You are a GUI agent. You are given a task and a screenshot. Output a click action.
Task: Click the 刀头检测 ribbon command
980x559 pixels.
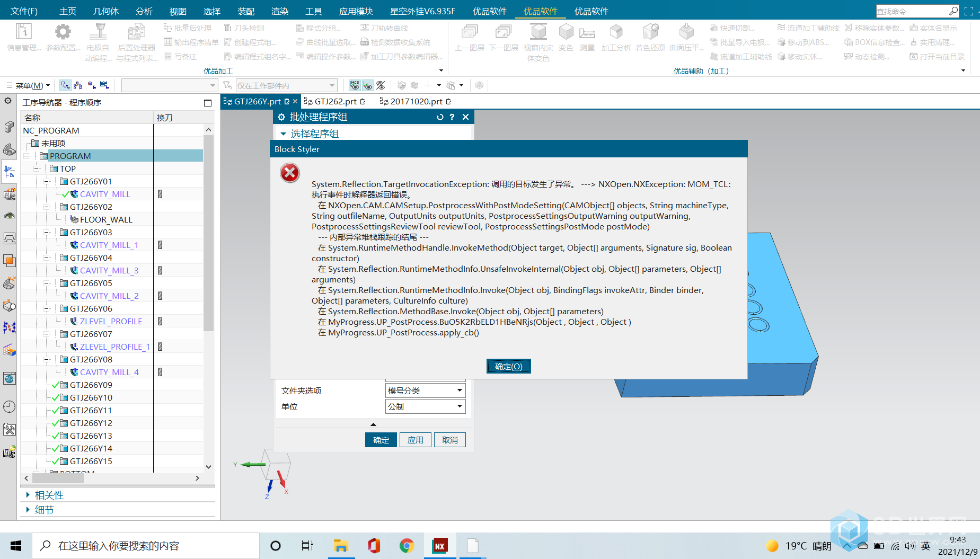(244, 28)
